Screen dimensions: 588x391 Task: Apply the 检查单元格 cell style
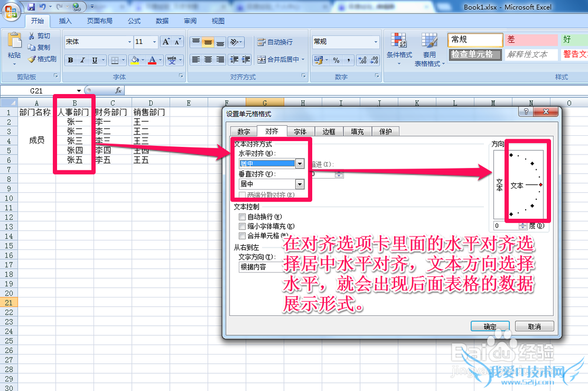pos(475,54)
